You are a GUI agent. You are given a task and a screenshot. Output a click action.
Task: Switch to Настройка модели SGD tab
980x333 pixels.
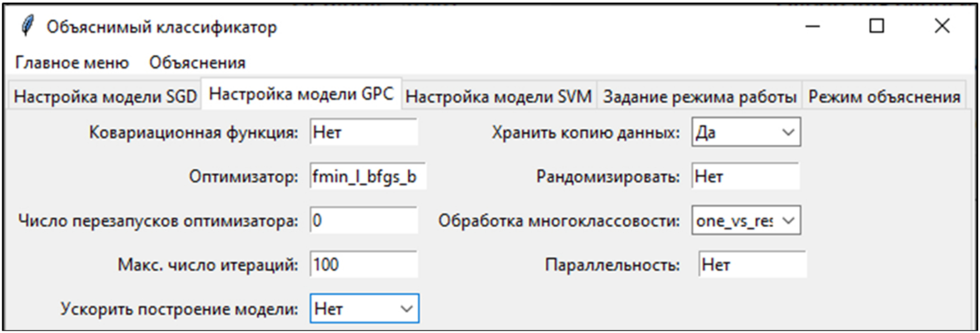pyautogui.click(x=105, y=96)
